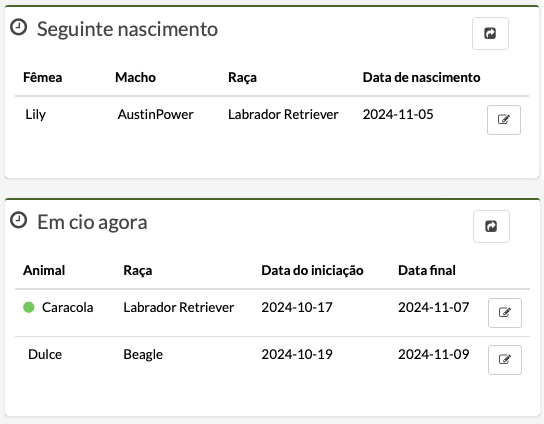Click the Data final column header
The image size is (544, 424).
(427, 270)
